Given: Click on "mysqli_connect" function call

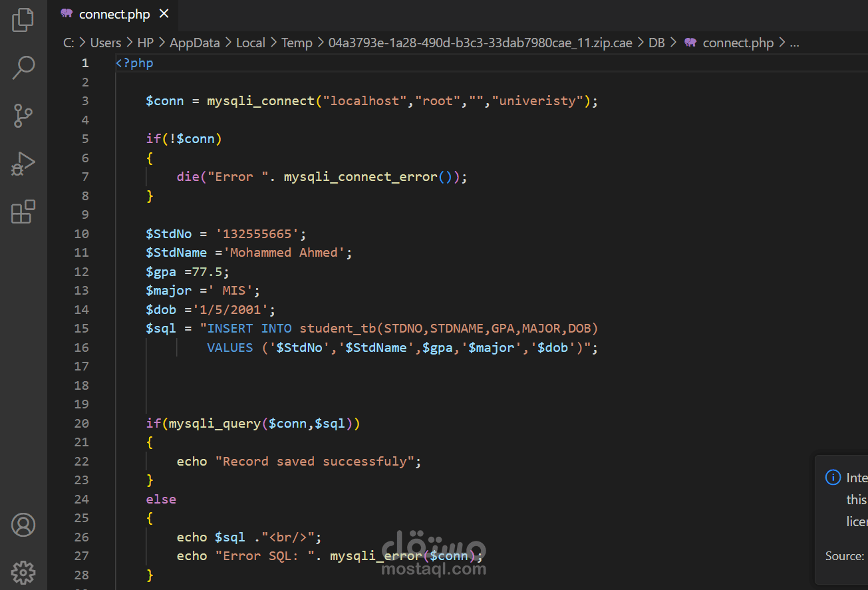Looking at the screenshot, I should point(261,101).
